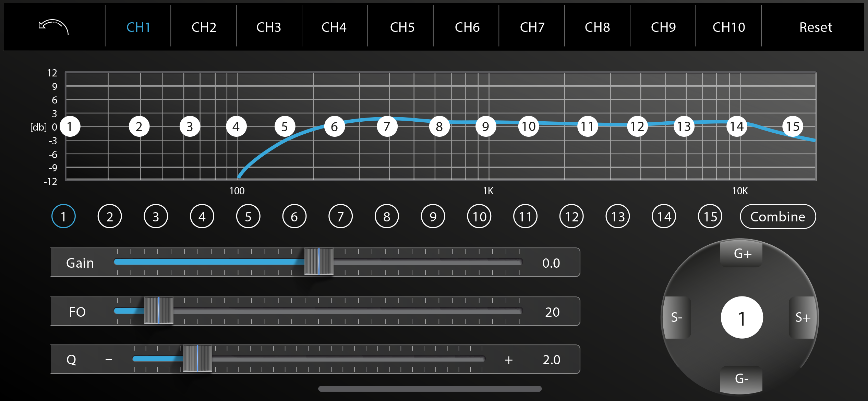
Task: Select band 10 in the band selector row
Action: click(479, 217)
